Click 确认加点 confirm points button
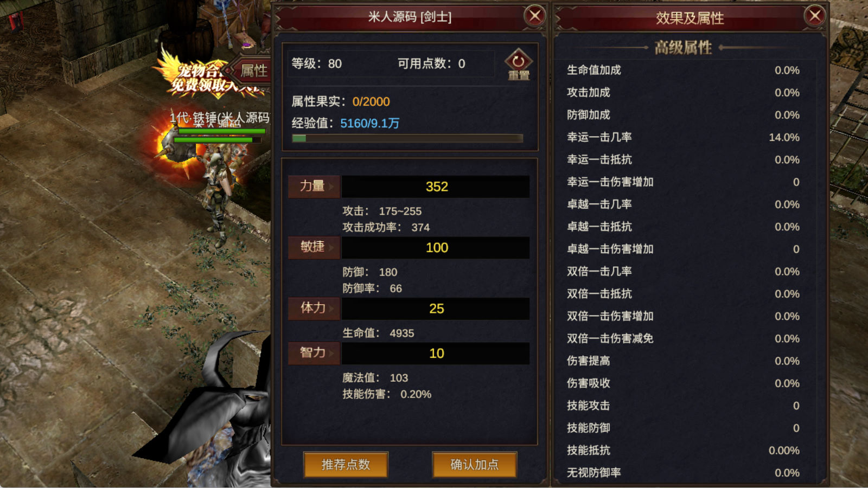The width and height of the screenshot is (868, 488). pyautogui.click(x=475, y=465)
